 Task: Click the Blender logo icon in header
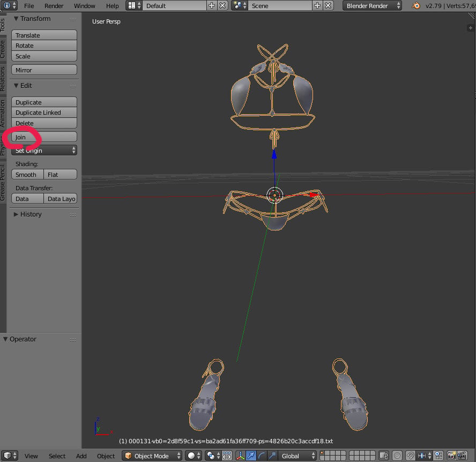click(416, 5)
